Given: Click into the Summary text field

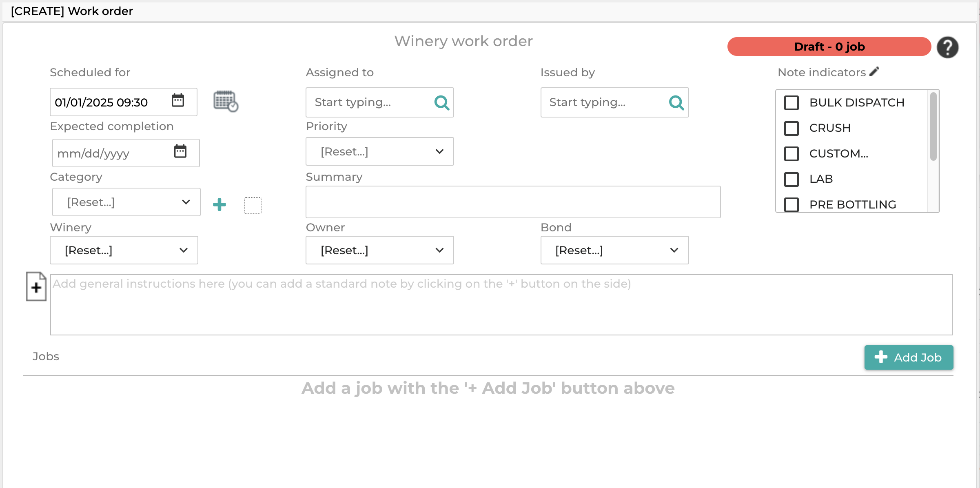Looking at the screenshot, I should click(x=513, y=202).
